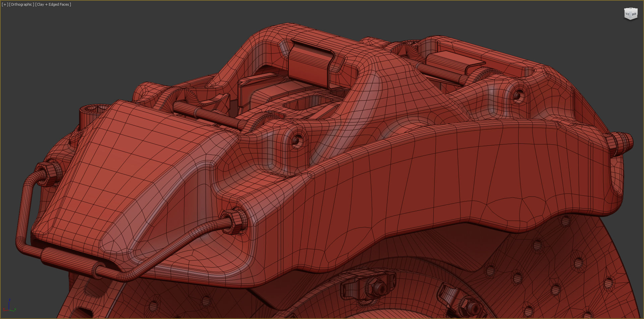Open the [+] general viewport menu
Viewport: 644px width, 319px height.
pyautogui.click(x=5, y=4)
